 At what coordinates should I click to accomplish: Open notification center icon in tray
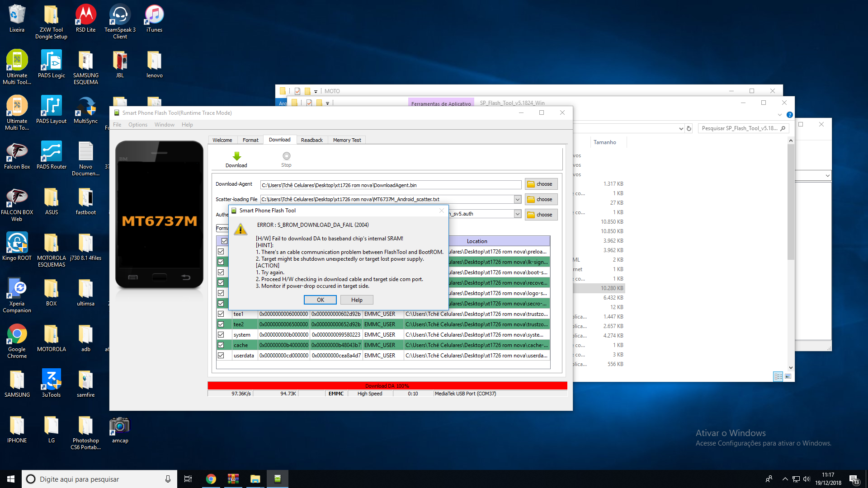[854, 479]
